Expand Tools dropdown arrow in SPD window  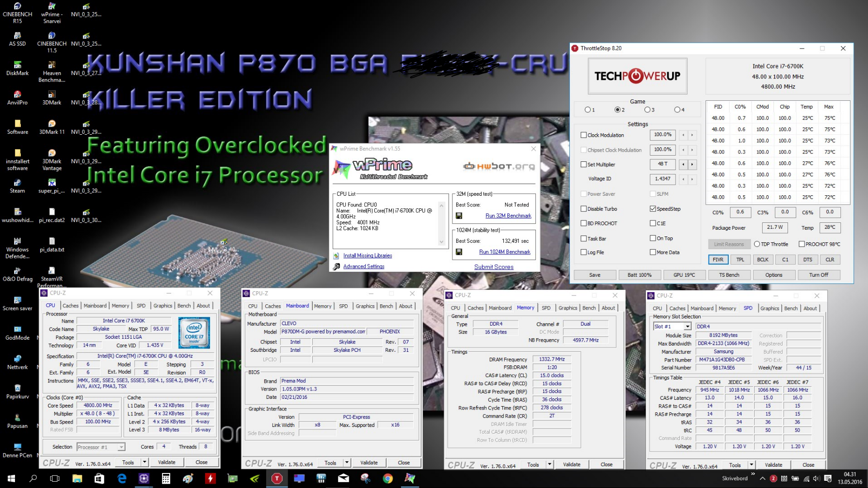[751, 465]
